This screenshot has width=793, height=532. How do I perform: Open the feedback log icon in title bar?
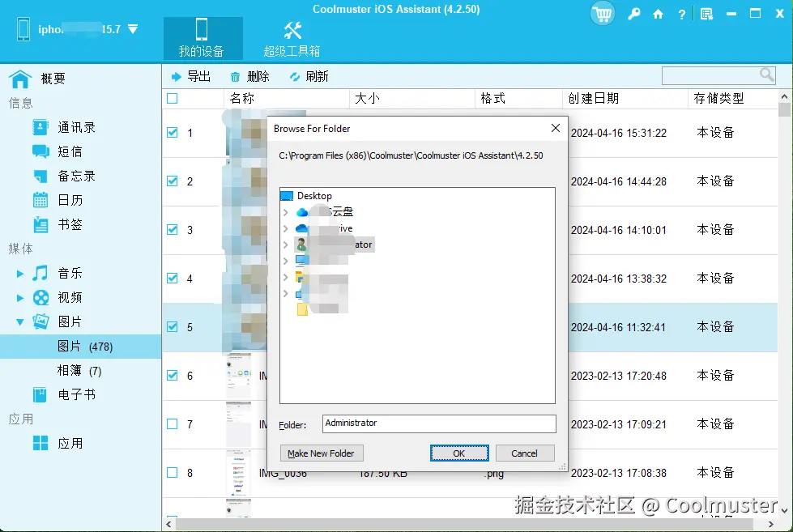tap(706, 14)
